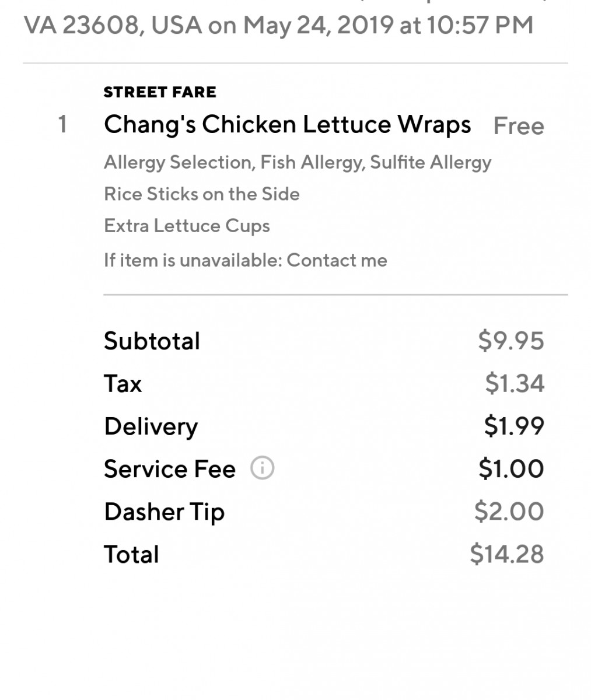Tap the order date and address line
Viewport: 591px width, 700px height.
[278, 26]
